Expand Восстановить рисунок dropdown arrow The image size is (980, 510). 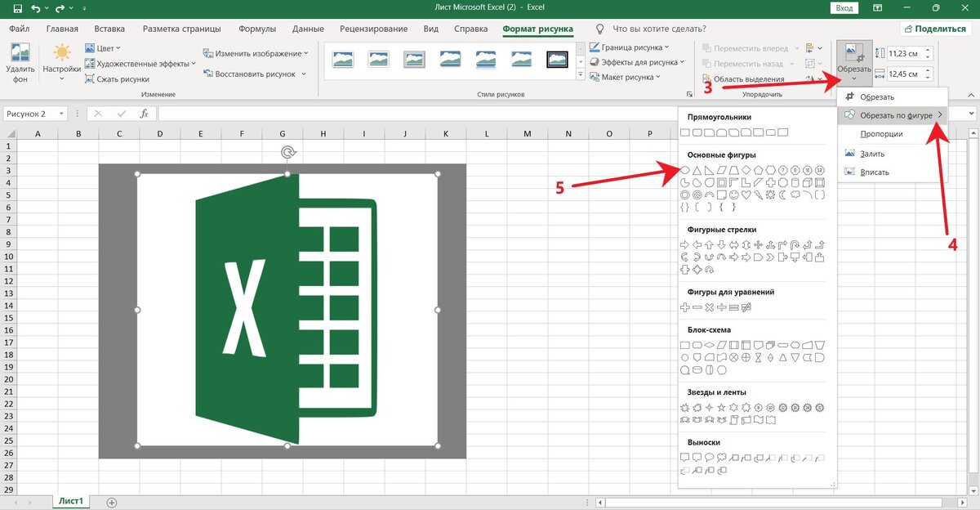tap(303, 74)
